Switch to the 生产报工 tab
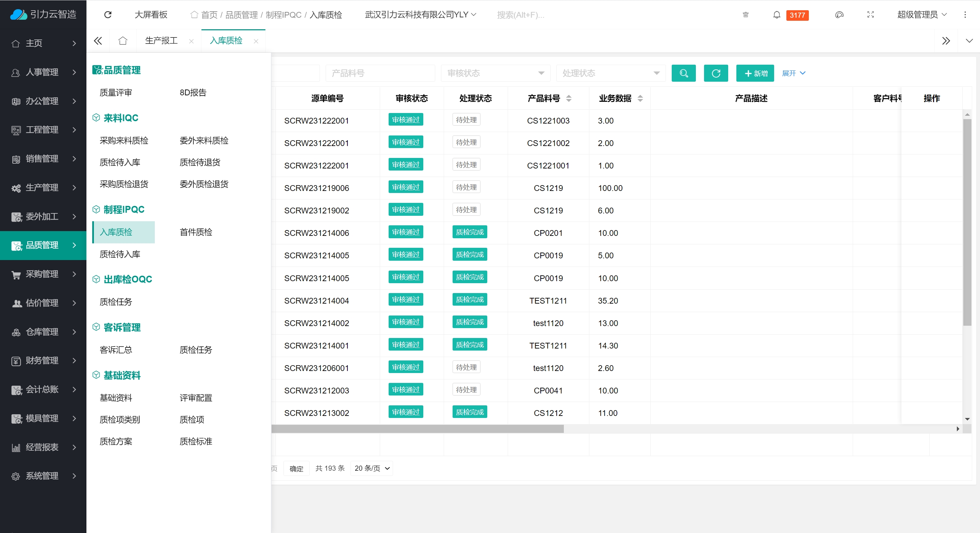 161,41
